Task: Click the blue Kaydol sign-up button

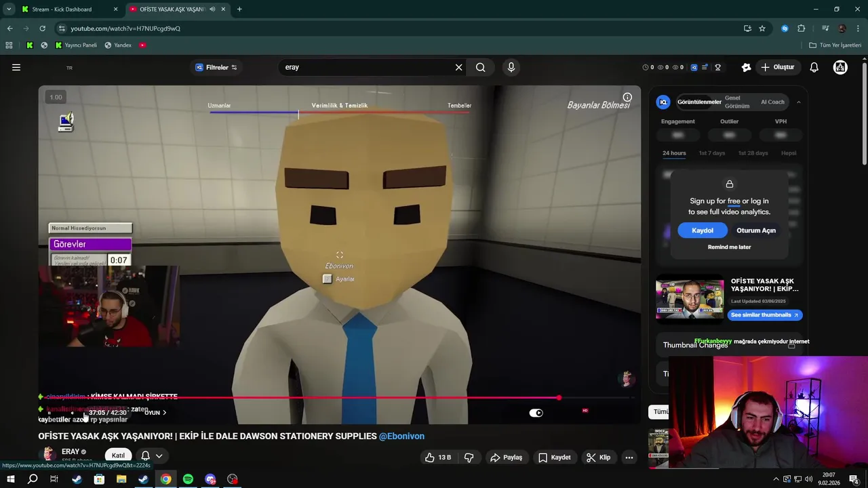Action: pos(703,230)
